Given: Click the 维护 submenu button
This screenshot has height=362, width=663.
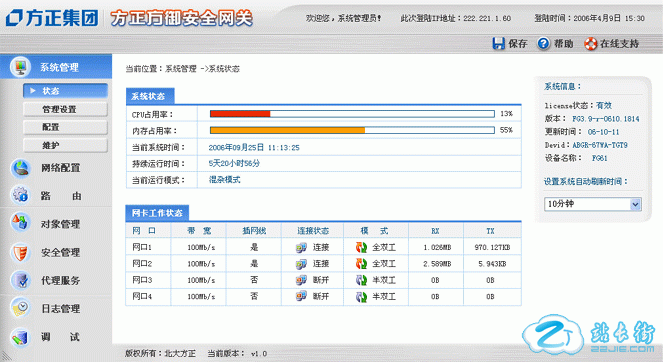Looking at the screenshot, I should pos(66,145).
